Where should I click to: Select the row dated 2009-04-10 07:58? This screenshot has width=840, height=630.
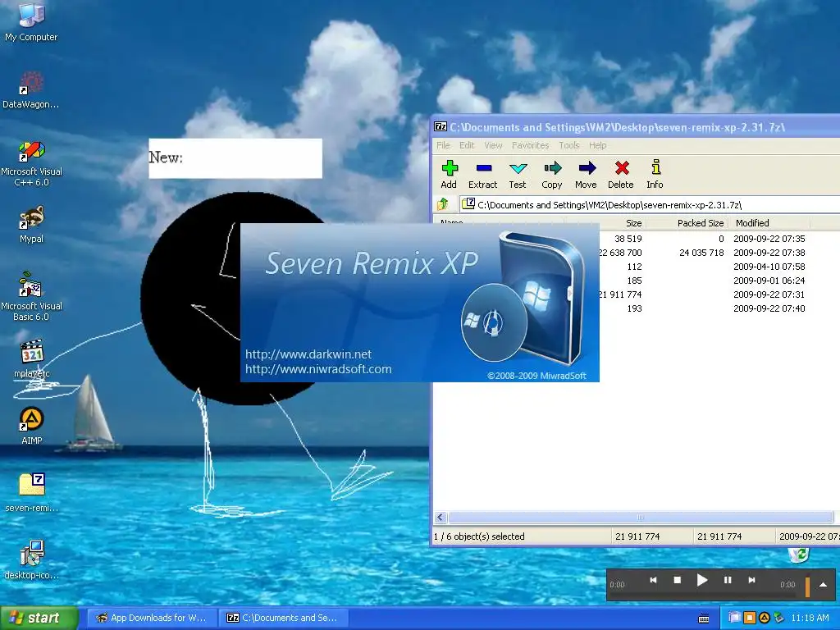pyautogui.click(x=769, y=267)
